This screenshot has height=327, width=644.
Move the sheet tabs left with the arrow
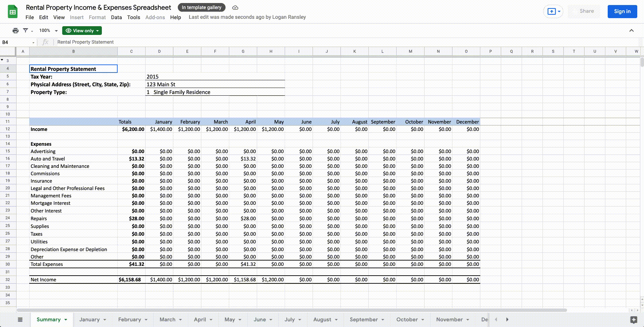(x=496, y=320)
